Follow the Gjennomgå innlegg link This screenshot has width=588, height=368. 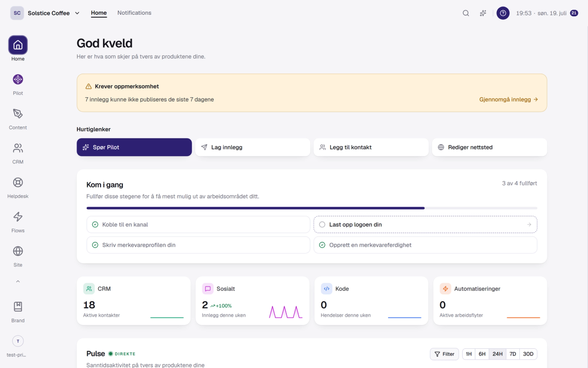(x=509, y=99)
